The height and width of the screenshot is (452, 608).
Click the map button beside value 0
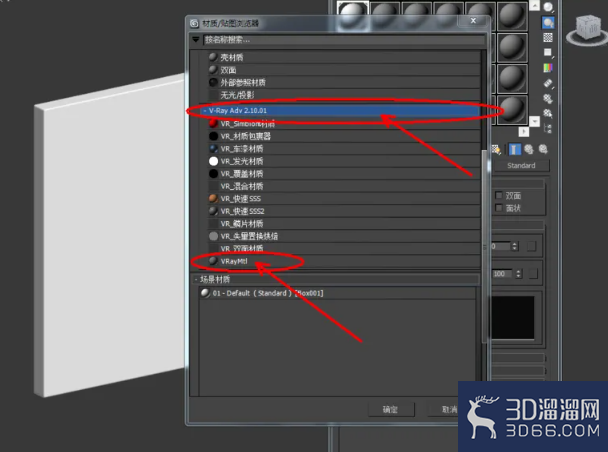coord(531,246)
